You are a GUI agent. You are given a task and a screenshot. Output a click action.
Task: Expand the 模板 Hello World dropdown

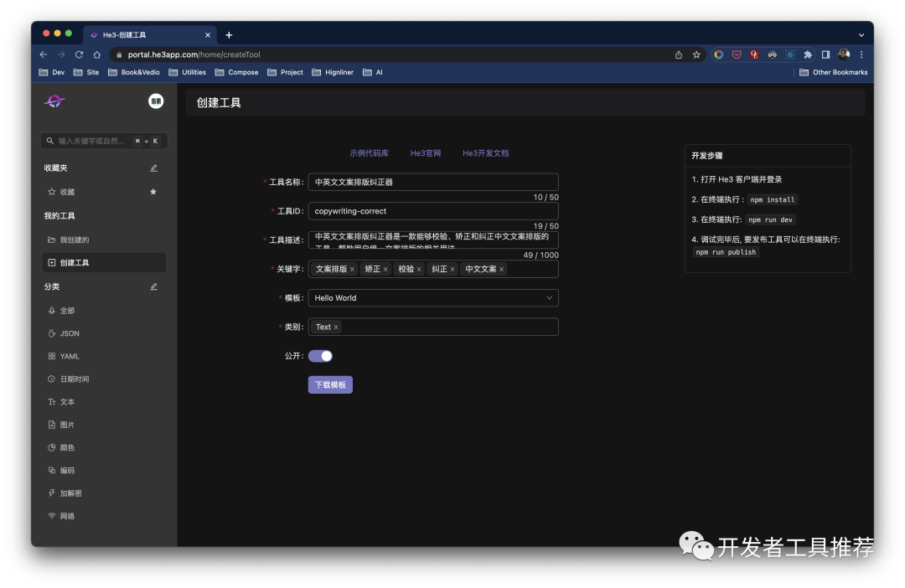pos(433,297)
